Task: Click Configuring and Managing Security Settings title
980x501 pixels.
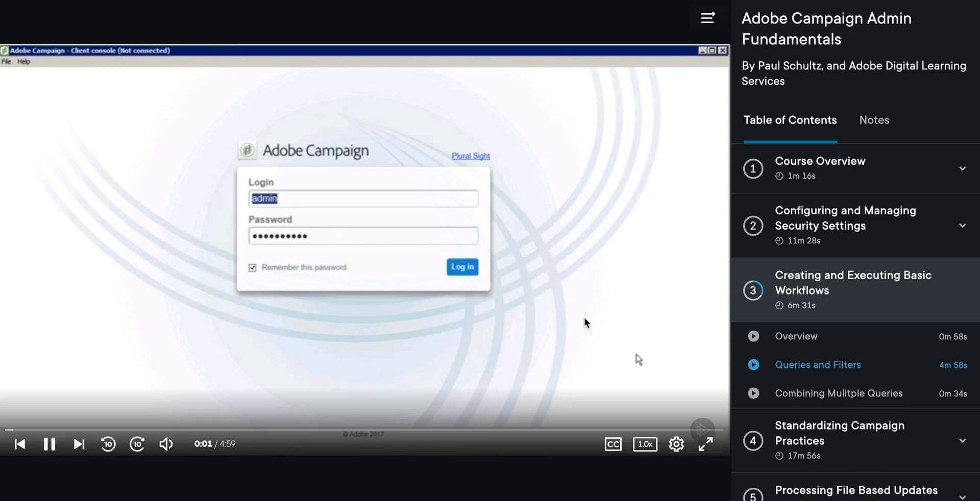Action: coord(845,218)
